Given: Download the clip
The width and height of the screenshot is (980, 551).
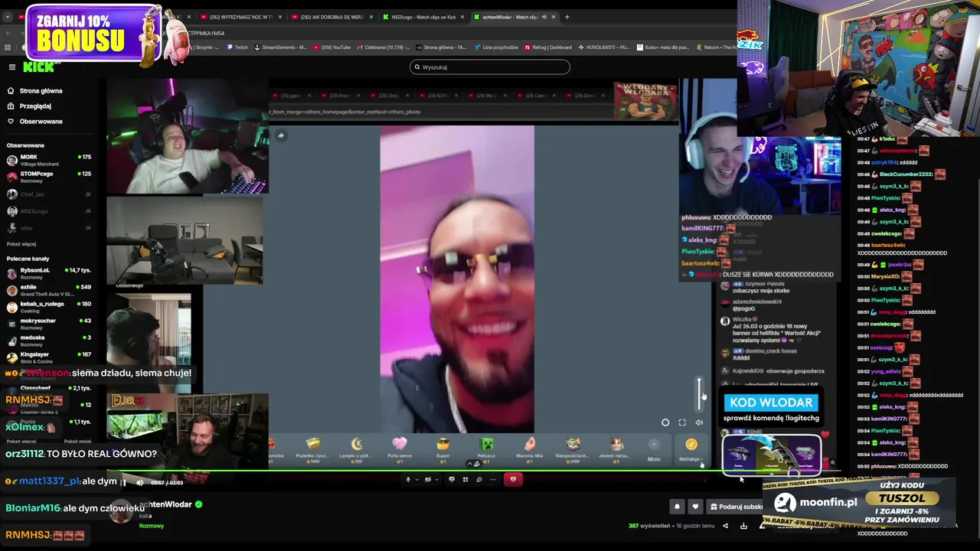Looking at the screenshot, I should [743, 526].
